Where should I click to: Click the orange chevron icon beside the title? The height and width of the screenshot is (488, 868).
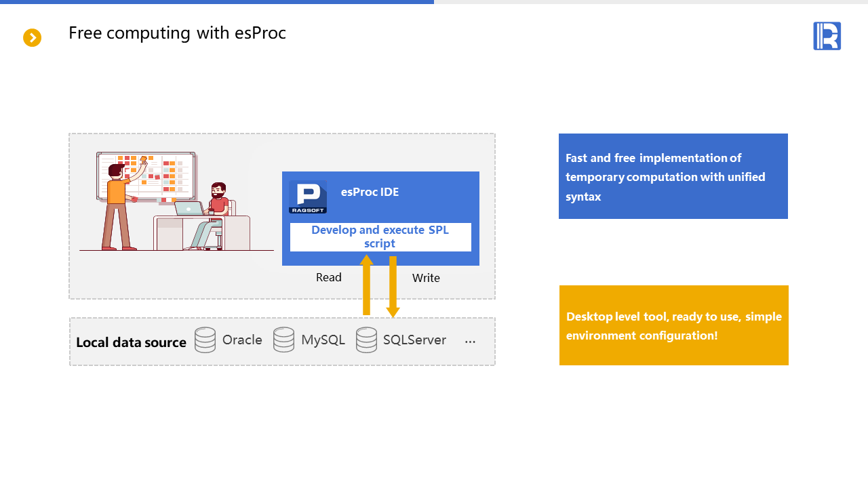pos(33,38)
